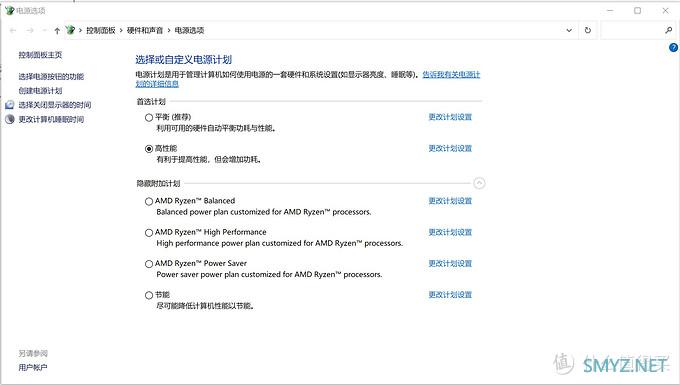Viewport: 680px width, 385px height.
Task: Click the power options icon in address bar
Action: [x=70, y=30]
